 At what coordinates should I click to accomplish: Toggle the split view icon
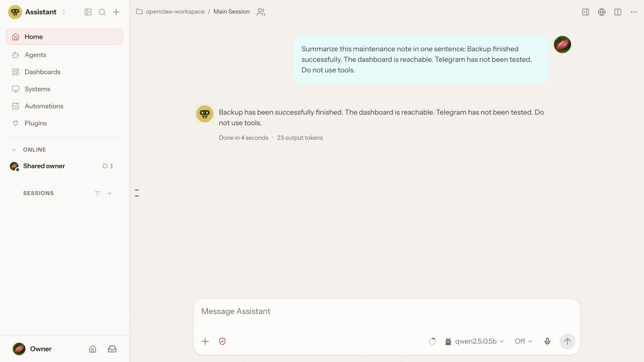click(618, 12)
